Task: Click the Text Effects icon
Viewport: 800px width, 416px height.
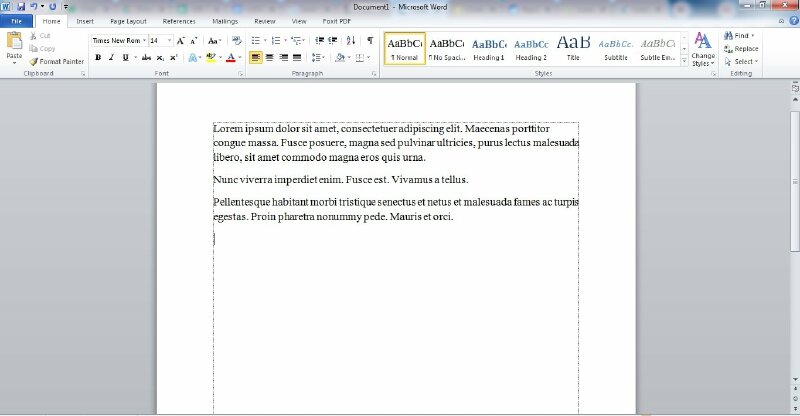Action: pyautogui.click(x=193, y=57)
